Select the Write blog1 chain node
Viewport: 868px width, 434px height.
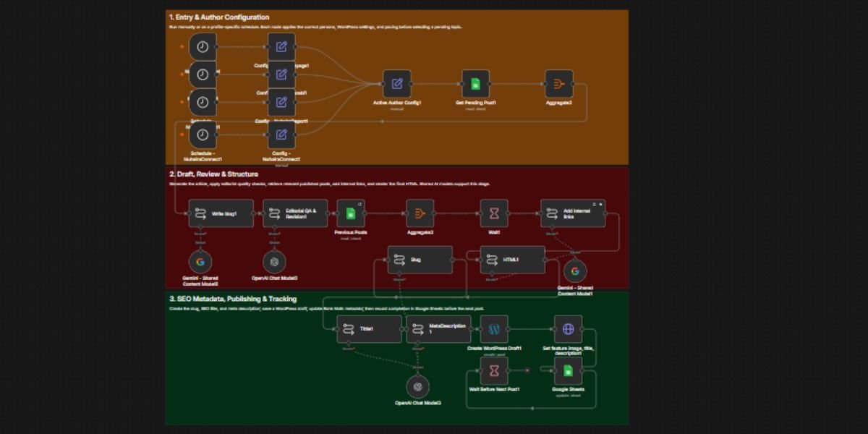[221, 213]
